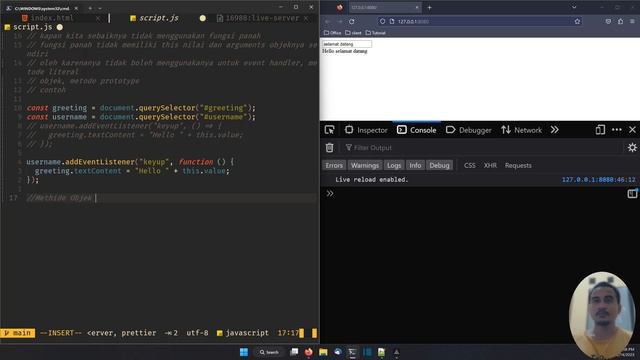Open the Firefox hamburger menu
Image resolution: width=640 pixels, height=360 pixels.
click(632, 21)
